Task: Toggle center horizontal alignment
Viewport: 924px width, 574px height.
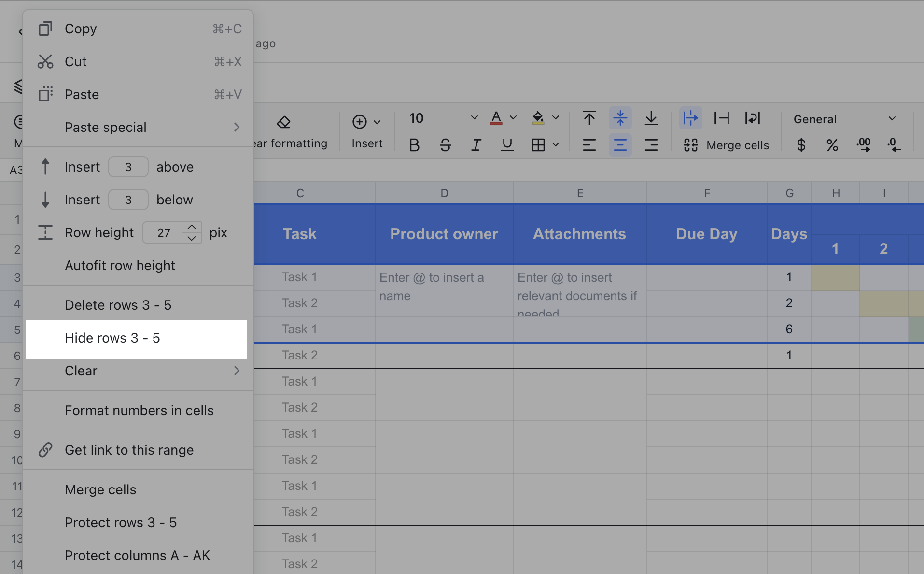Action: point(620,145)
